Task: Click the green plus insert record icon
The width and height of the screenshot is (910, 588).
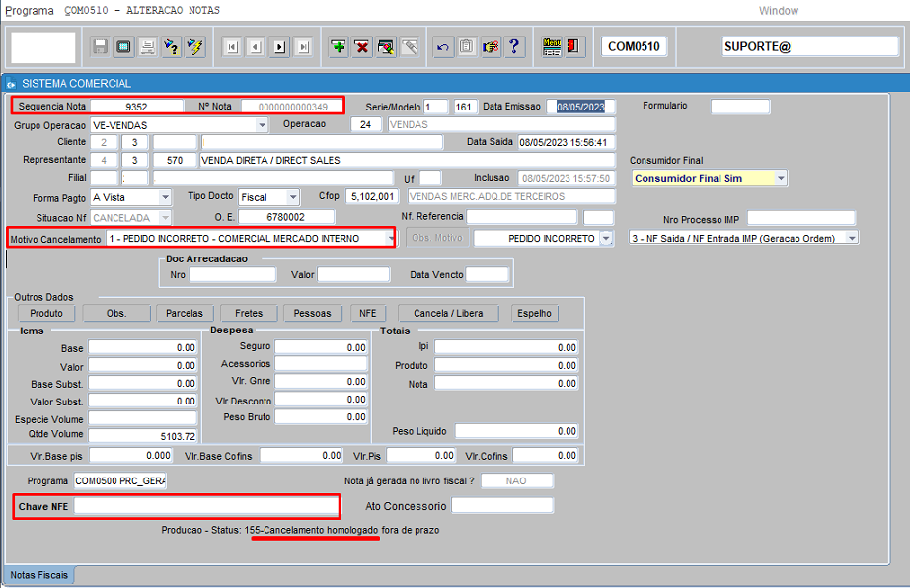Action: pyautogui.click(x=339, y=46)
